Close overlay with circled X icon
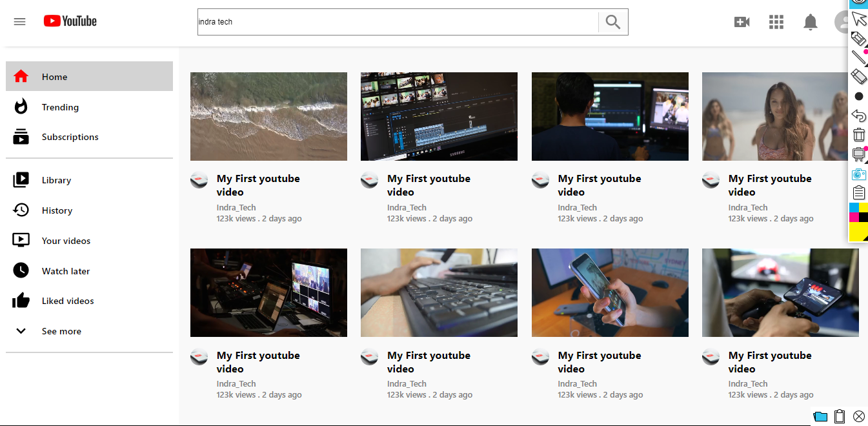 [x=859, y=416]
